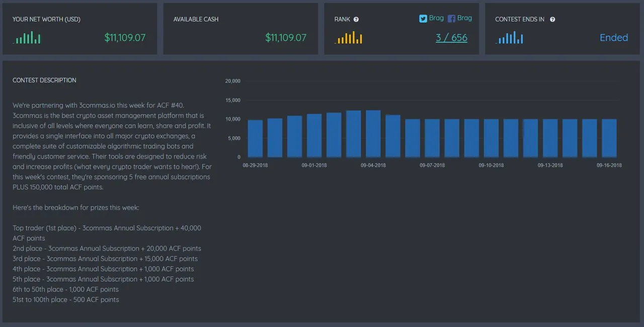The image size is (644, 327).
Task: Click the 5th place prize line
Action: point(103,279)
